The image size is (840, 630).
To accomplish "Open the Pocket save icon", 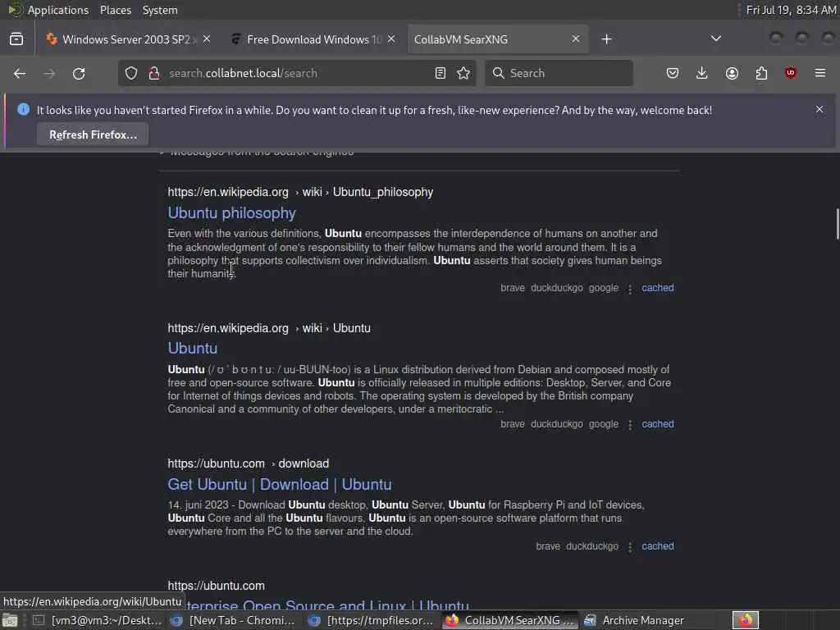I will 673,73.
